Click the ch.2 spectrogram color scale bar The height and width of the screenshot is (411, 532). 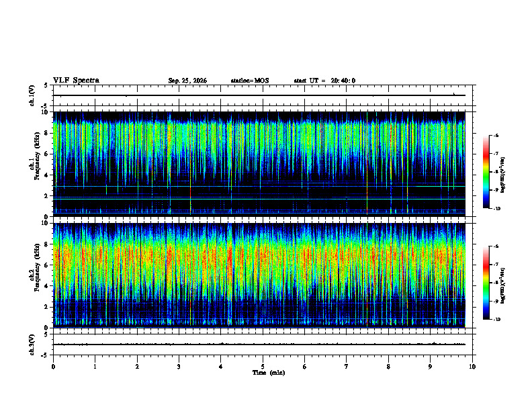[x=486, y=283]
